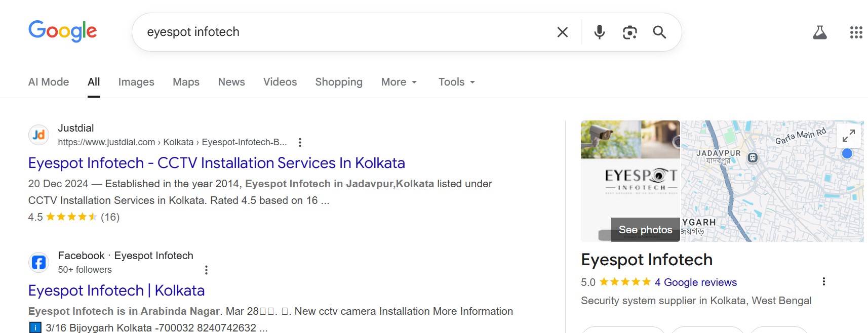This screenshot has width=868, height=333.
Task: Click the magnifying glass search button
Action: point(659,32)
